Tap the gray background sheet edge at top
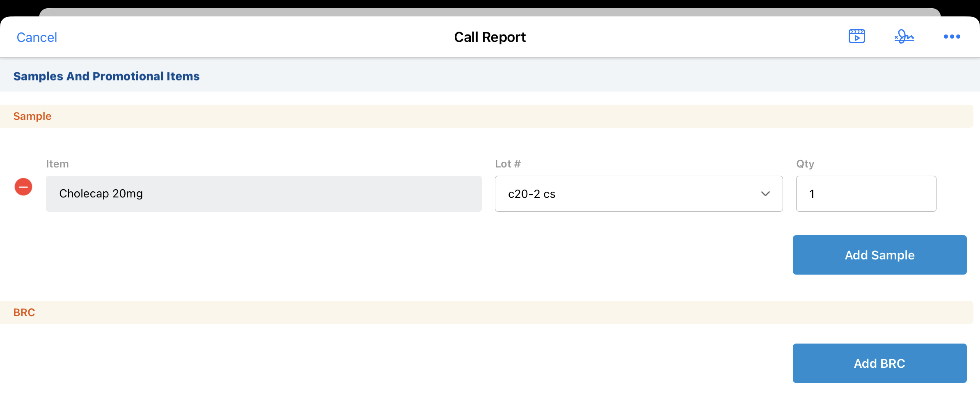980x408 pixels. (x=490, y=12)
